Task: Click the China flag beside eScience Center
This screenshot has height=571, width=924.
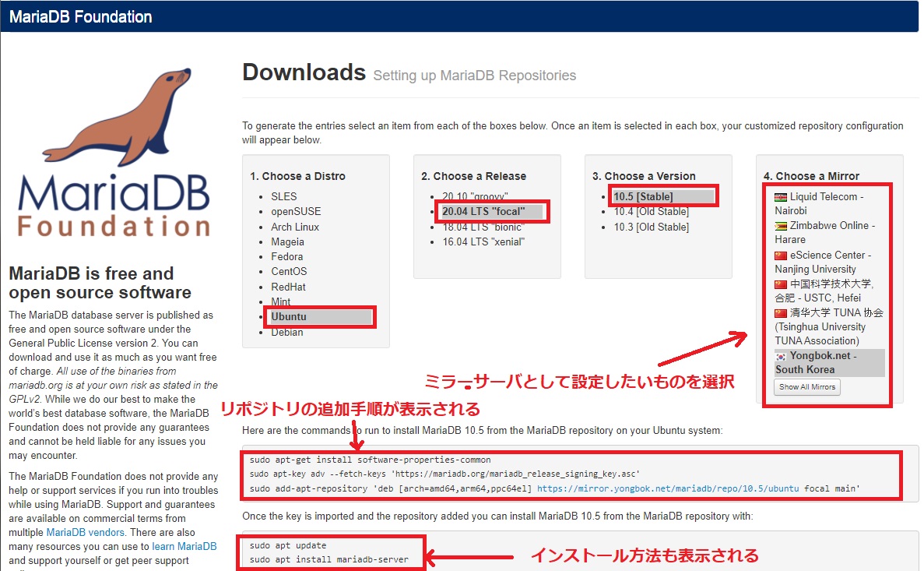Action: click(781, 256)
